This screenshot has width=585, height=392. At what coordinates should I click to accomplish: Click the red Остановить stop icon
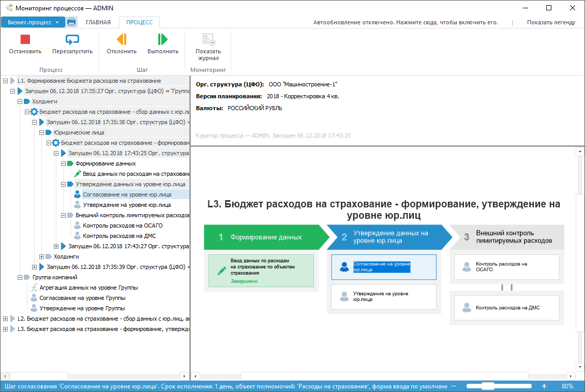25,39
